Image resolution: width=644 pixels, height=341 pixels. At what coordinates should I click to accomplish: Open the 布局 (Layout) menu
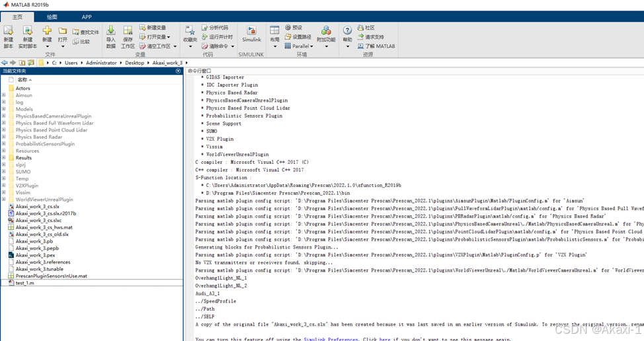click(x=274, y=37)
